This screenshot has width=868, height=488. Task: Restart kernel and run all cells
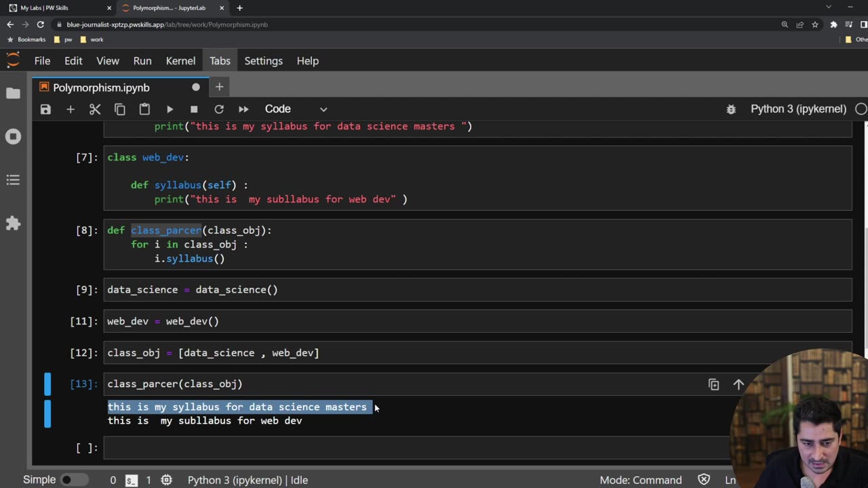point(243,109)
